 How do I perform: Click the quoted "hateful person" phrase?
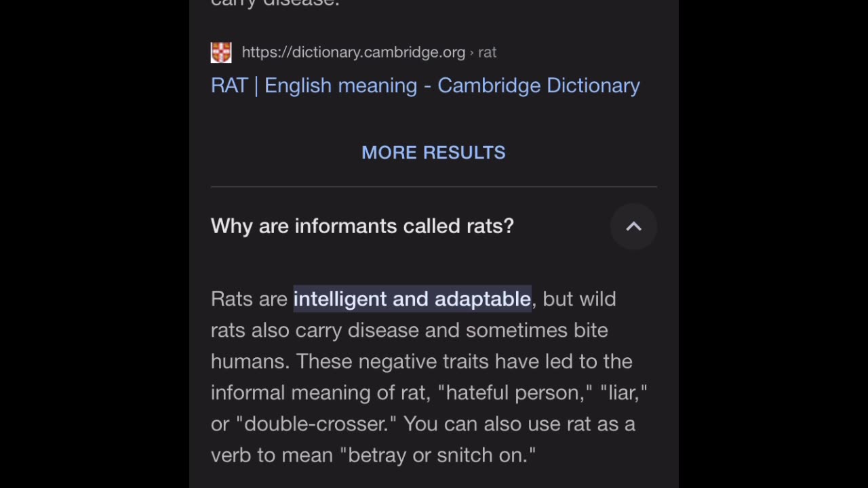click(x=515, y=392)
